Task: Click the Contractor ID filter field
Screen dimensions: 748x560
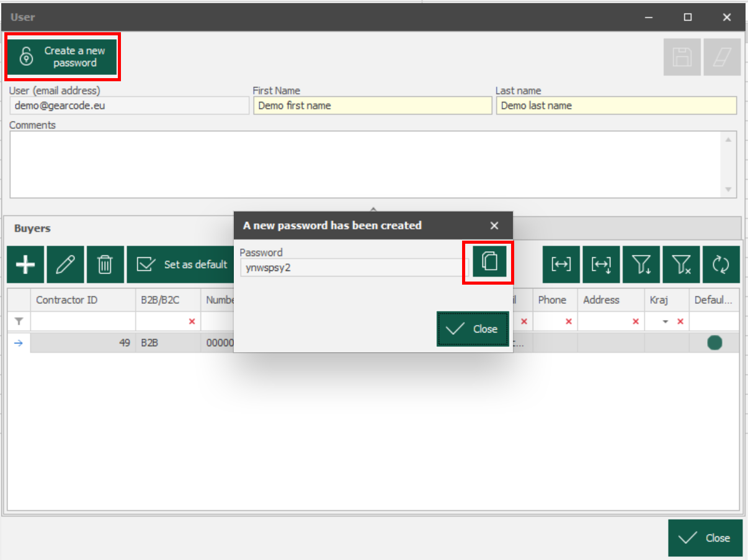Action: (x=83, y=321)
